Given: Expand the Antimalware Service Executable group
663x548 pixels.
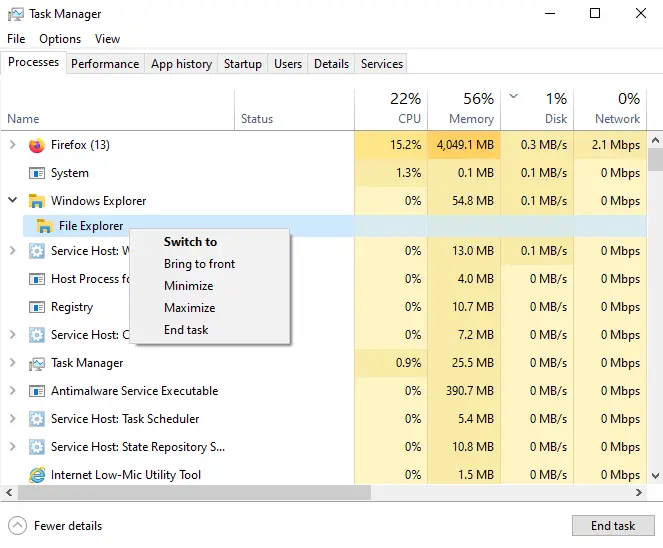Looking at the screenshot, I should tap(13, 391).
